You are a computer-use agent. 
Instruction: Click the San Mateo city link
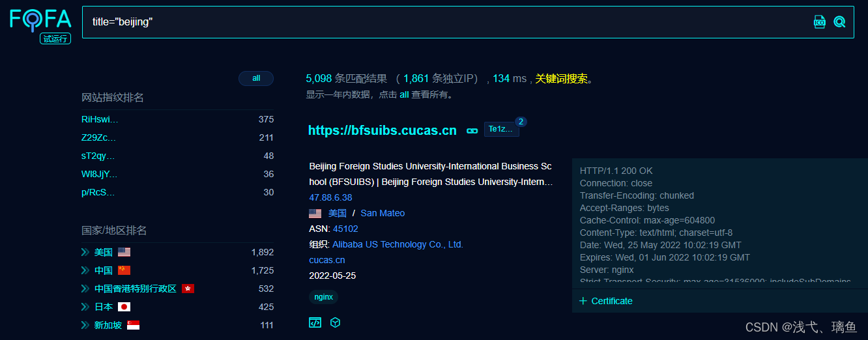pos(383,213)
